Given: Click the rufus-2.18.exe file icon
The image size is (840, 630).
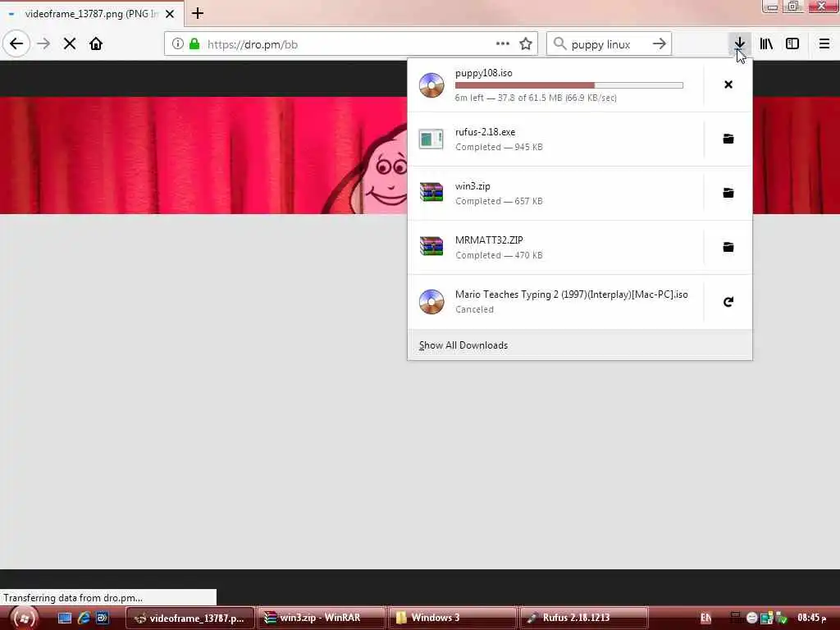Looking at the screenshot, I should [431, 139].
